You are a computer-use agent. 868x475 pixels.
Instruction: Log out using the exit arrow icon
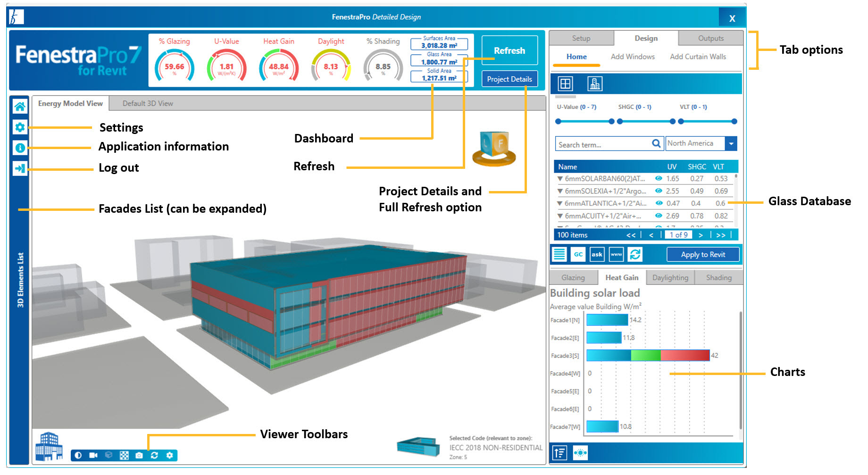[20, 168]
